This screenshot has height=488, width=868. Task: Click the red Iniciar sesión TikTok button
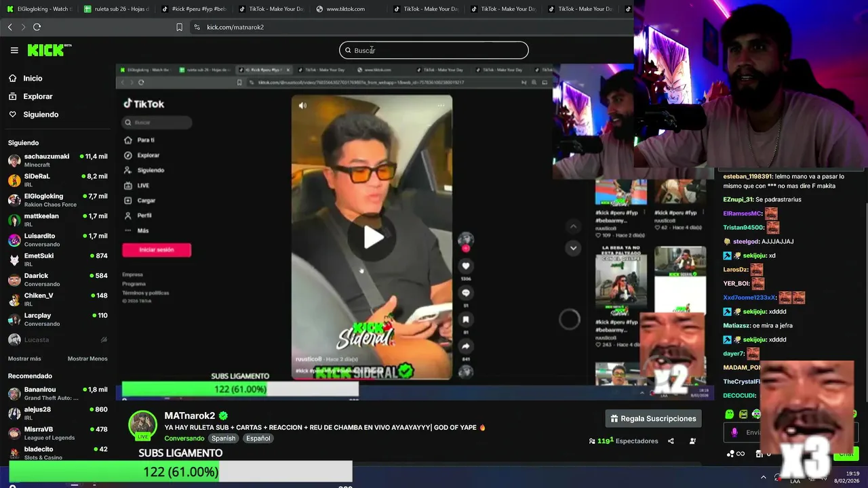click(x=157, y=250)
